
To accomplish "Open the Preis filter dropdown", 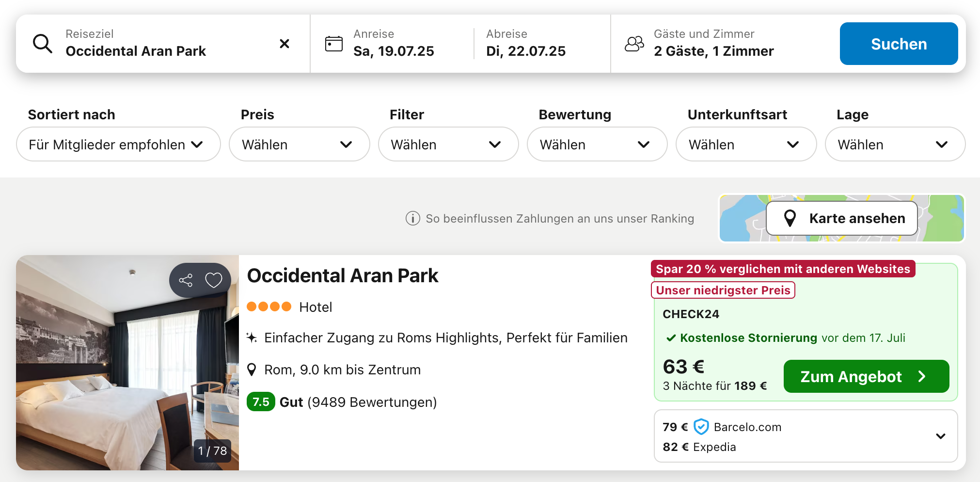I will click(299, 144).
